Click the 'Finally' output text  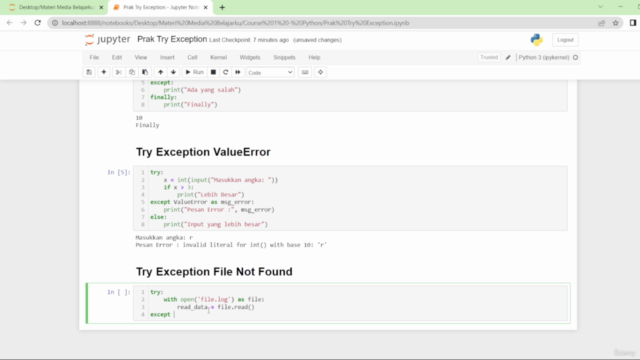pos(147,125)
